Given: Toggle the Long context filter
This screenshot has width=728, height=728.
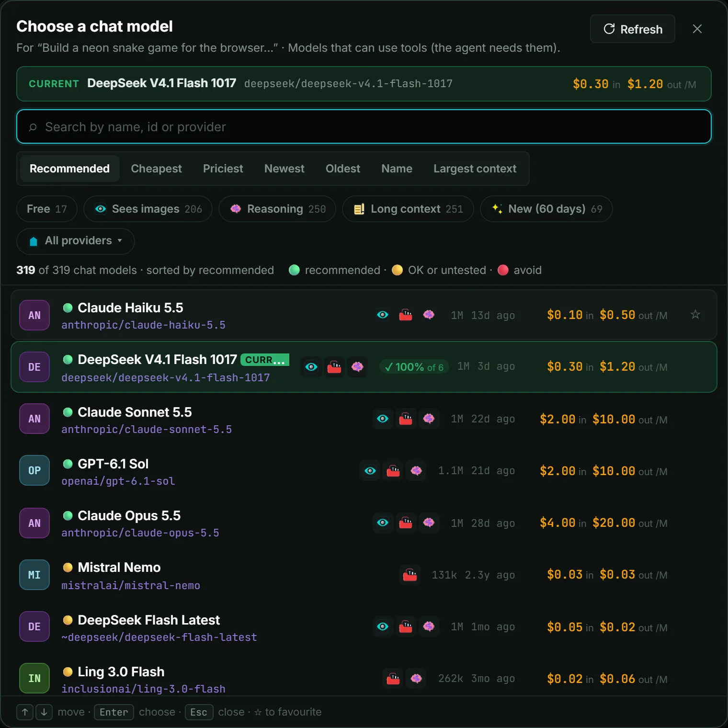Looking at the screenshot, I should (x=408, y=209).
